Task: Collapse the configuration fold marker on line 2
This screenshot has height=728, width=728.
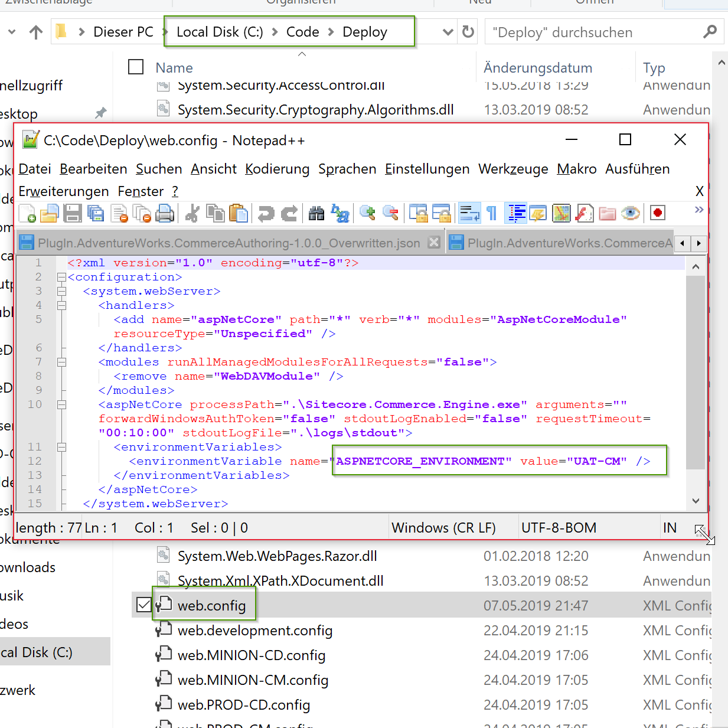Action: coord(61,277)
